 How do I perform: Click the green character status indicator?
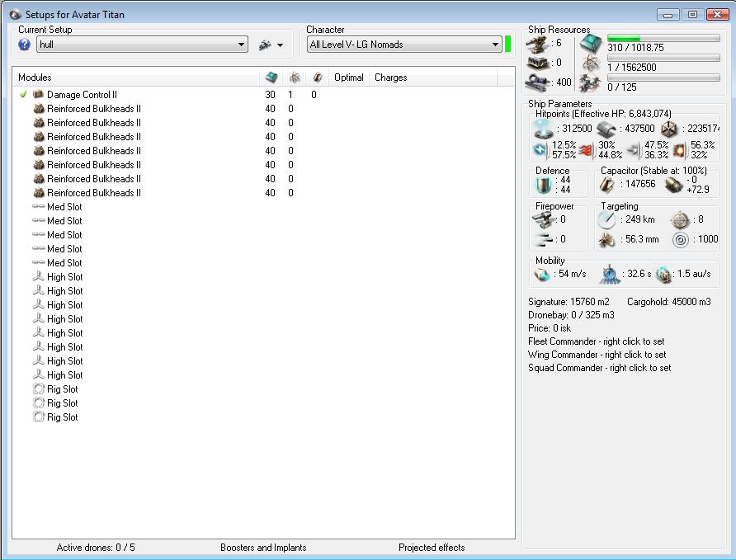pos(508,45)
